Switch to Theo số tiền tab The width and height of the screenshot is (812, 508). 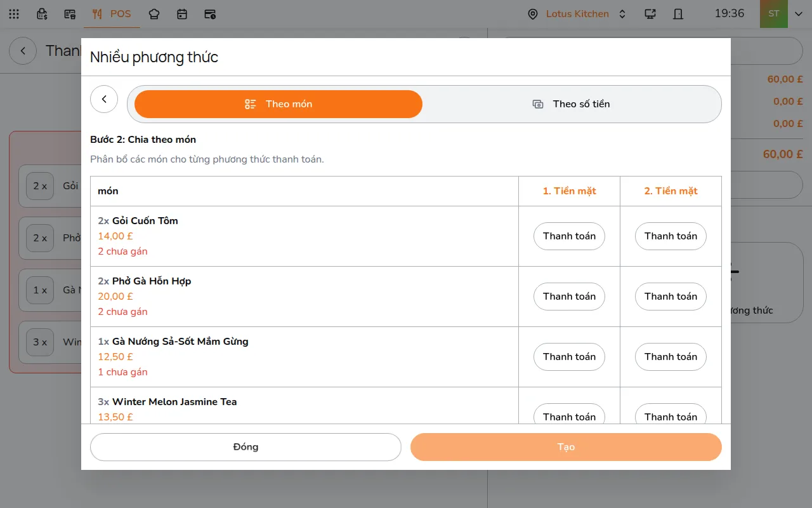pyautogui.click(x=571, y=104)
